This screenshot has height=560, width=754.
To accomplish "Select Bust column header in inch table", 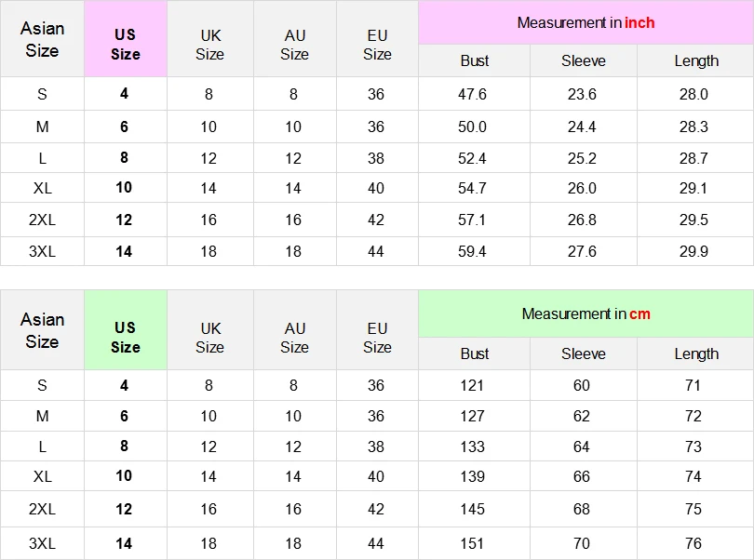I will (475, 61).
